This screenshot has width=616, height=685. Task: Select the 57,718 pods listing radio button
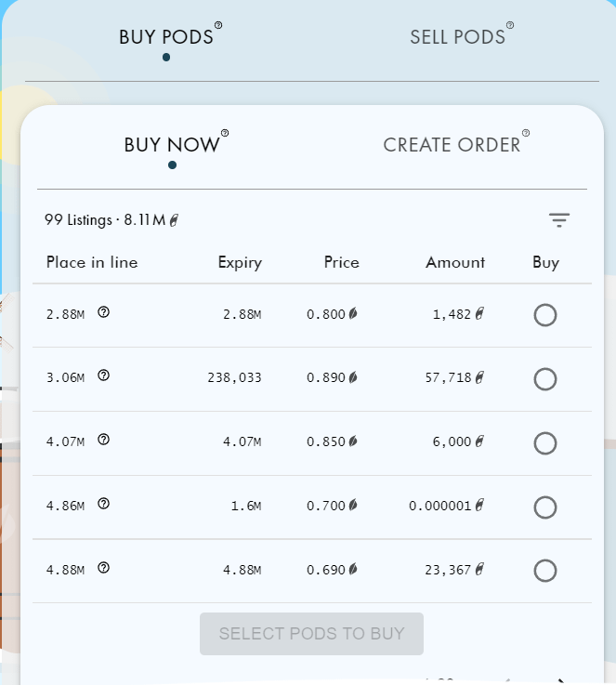click(x=545, y=379)
